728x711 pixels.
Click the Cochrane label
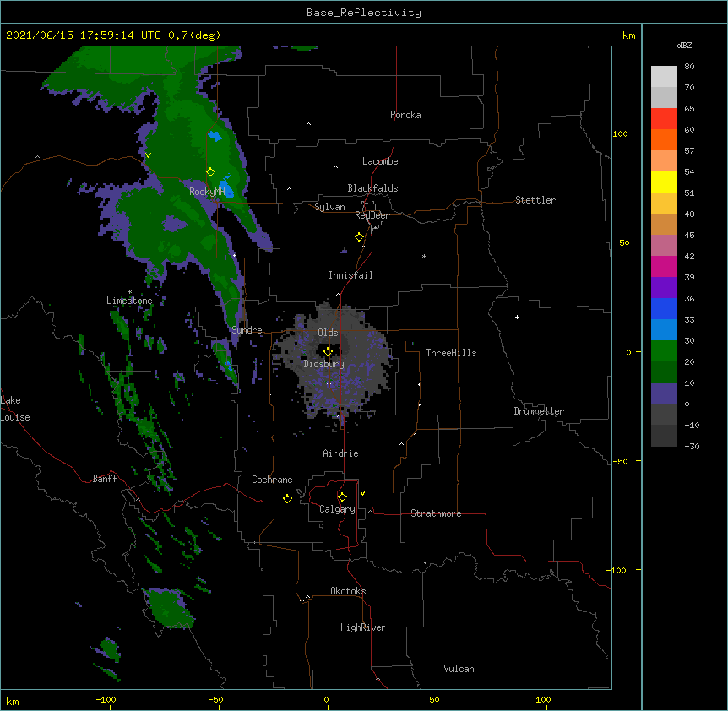pyautogui.click(x=272, y=480)
